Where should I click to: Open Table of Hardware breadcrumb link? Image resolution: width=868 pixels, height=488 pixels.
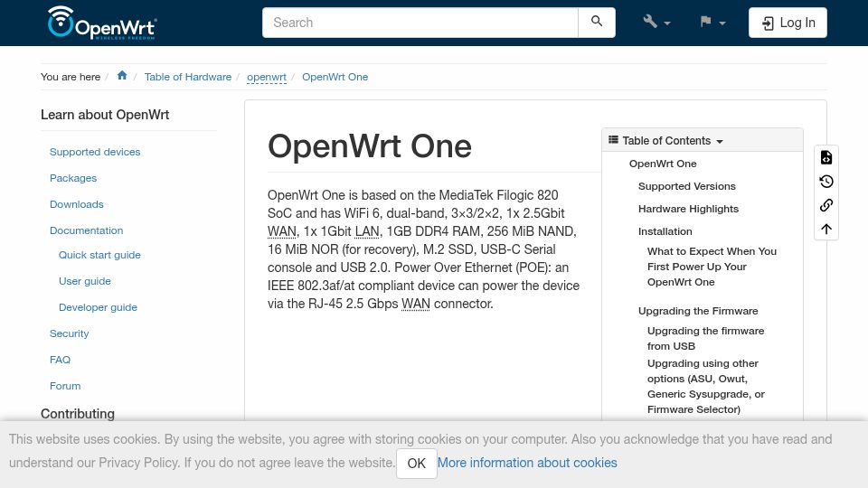click(188, 77)
